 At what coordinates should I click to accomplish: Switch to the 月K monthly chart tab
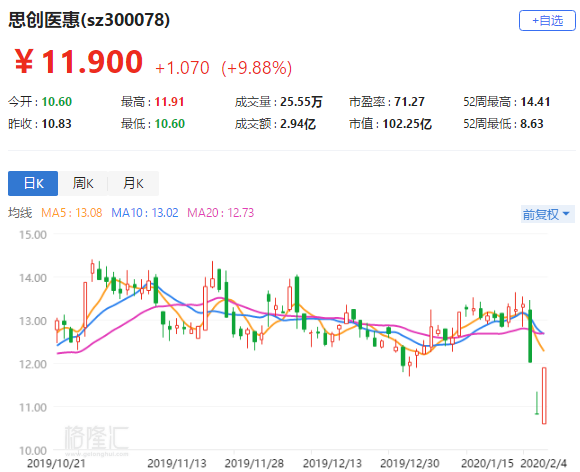pos(134,183)
